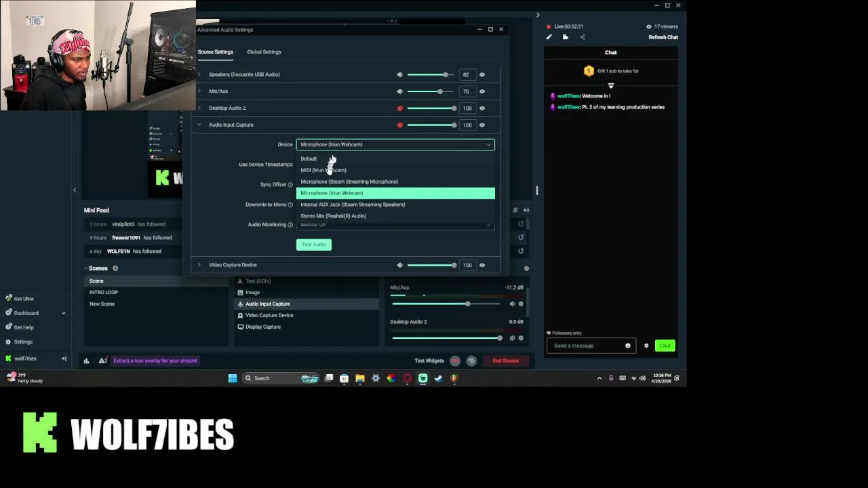Click the Speakers volume value field 82
The image size is (868, 488).
(x=466, y=75)
